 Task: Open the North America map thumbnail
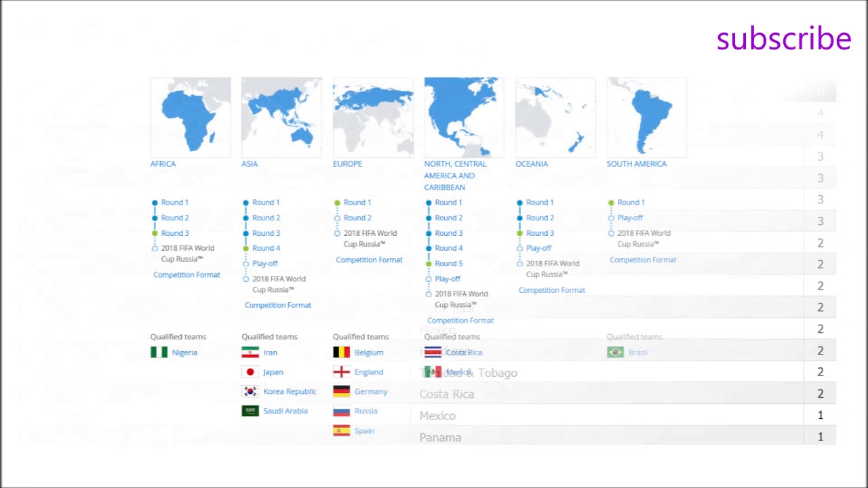[464, 117]
